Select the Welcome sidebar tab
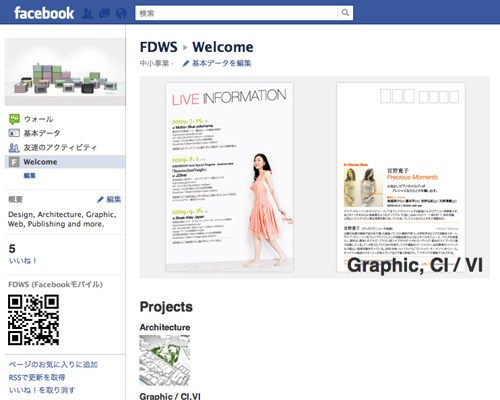 pos(65,162)
